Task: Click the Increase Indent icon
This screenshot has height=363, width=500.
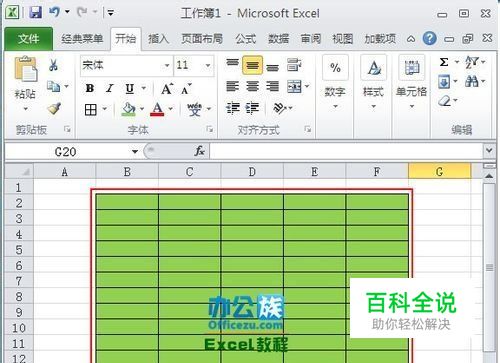Action: (x=252, y=108)
